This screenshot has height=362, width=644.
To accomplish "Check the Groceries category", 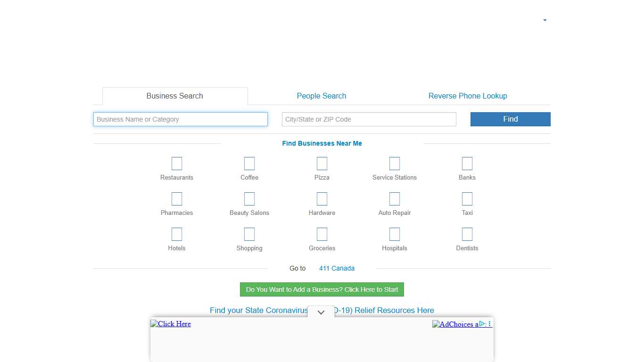I will tap(322, 234).
